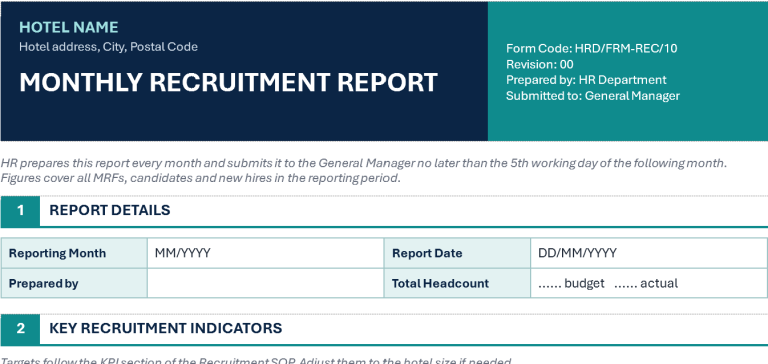Image resolution: width=768 pixels, height=364 pixels.
Task: Click the Form Code HRD/FRM-REC/10 line
Action: pos(592,49)
